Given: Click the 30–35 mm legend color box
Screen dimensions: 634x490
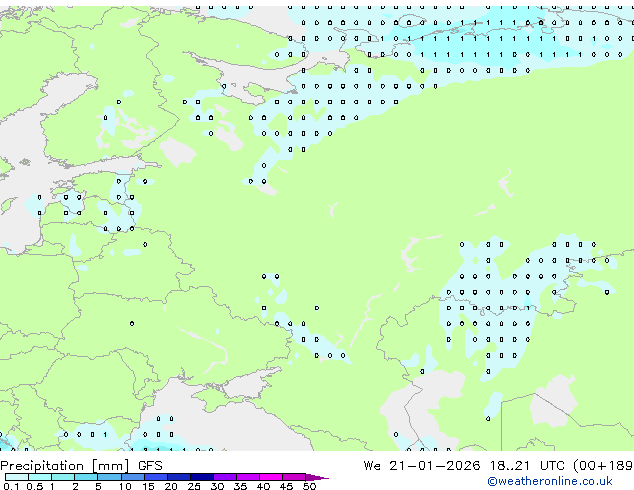Looking at the screenshot, I should coord(225,477).
